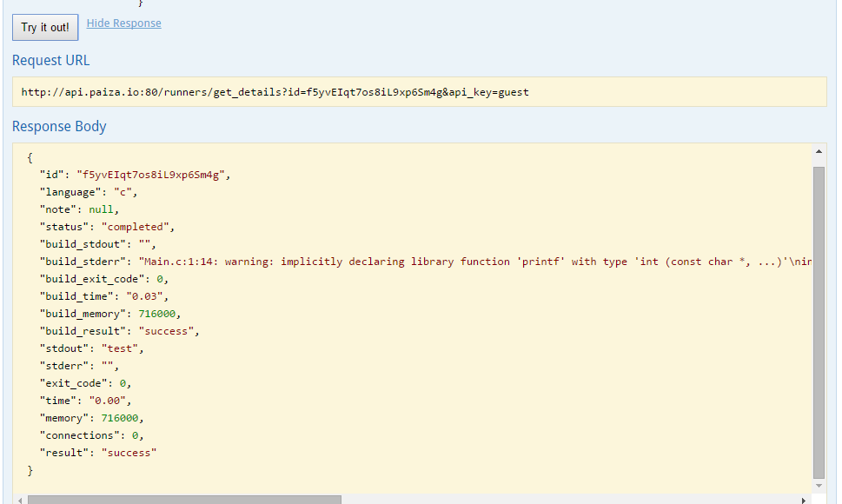Click the build_stderr warning message text
The image size is (842, 504).
pyautogui.click(x=475, y=262)
